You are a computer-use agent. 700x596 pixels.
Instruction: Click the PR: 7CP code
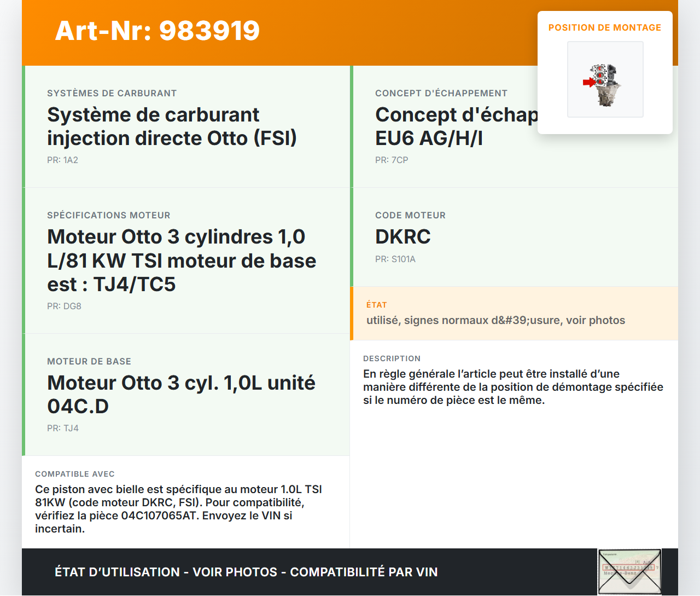(392, 160)
